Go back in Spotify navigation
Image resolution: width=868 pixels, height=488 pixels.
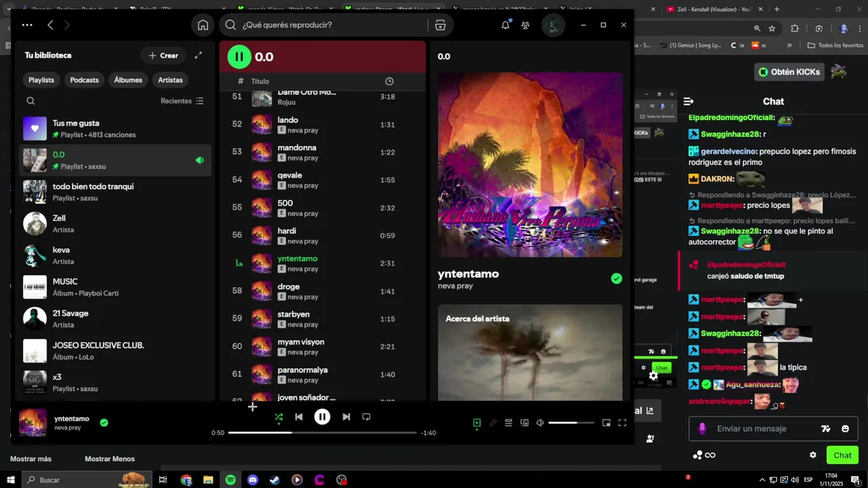coord(50,25)
